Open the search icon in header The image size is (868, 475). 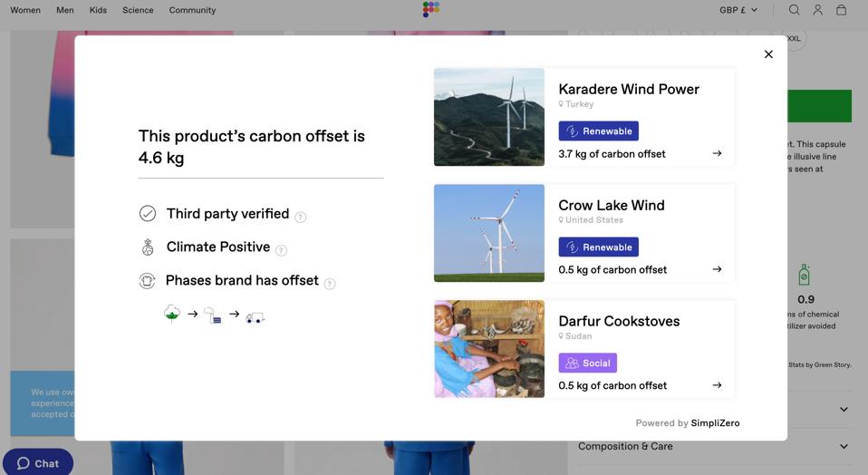coord(794,10)
